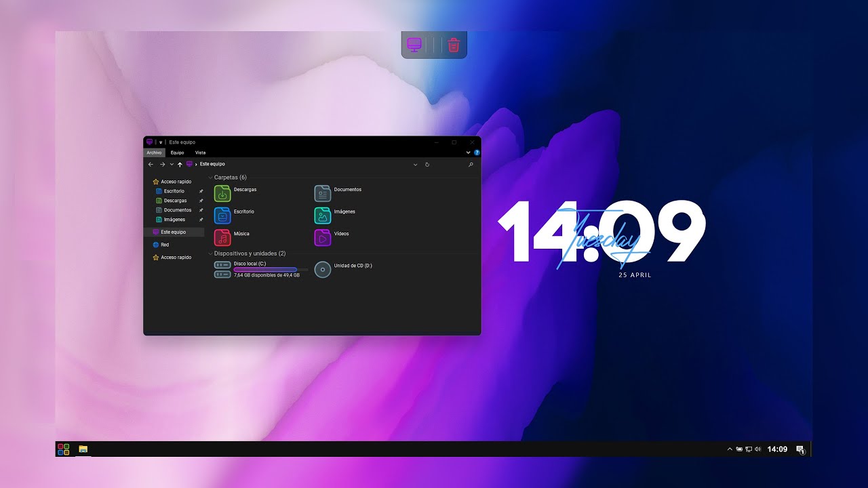
Task: Open the Música folder
Action: [223, 237]
